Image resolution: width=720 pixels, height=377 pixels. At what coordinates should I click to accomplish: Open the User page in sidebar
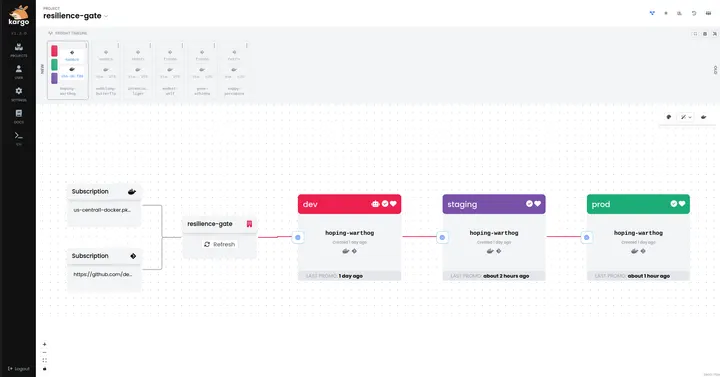click(19, 72)
